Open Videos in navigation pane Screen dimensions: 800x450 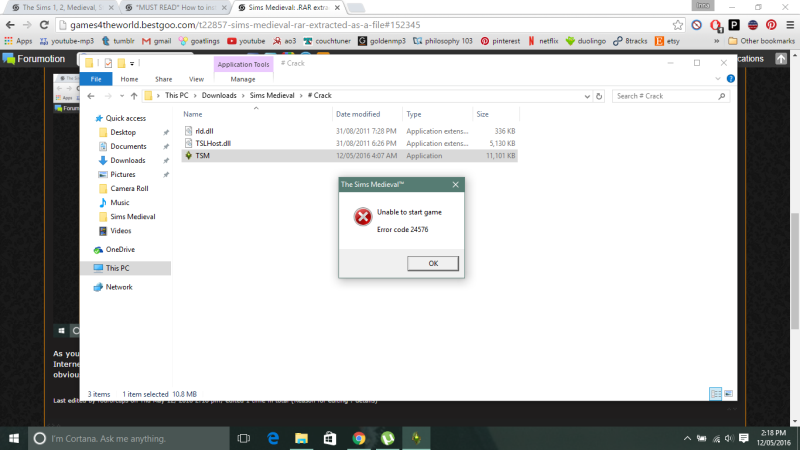120,231
